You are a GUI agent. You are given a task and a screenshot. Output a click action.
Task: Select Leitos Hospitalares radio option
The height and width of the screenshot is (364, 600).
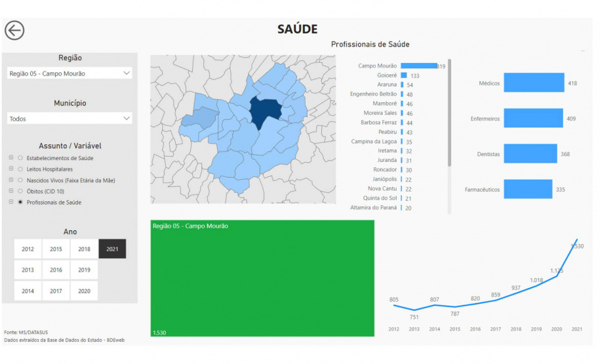tap(20, 169)
